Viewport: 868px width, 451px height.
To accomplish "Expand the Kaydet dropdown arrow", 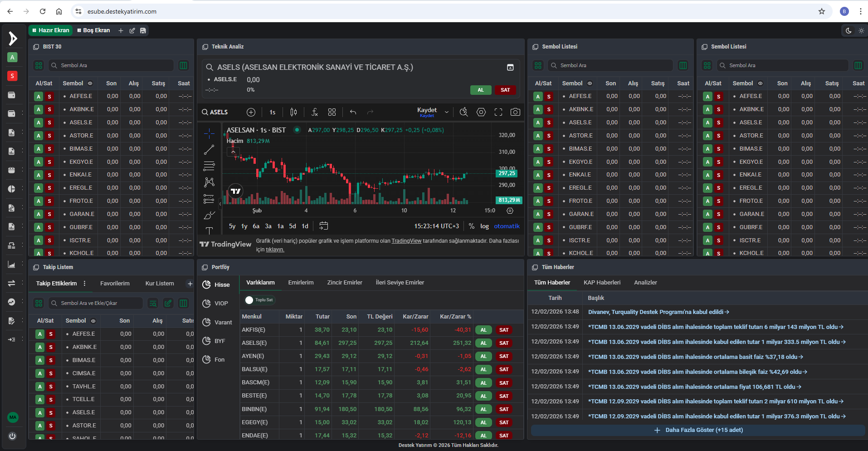I will pos(447,112).
